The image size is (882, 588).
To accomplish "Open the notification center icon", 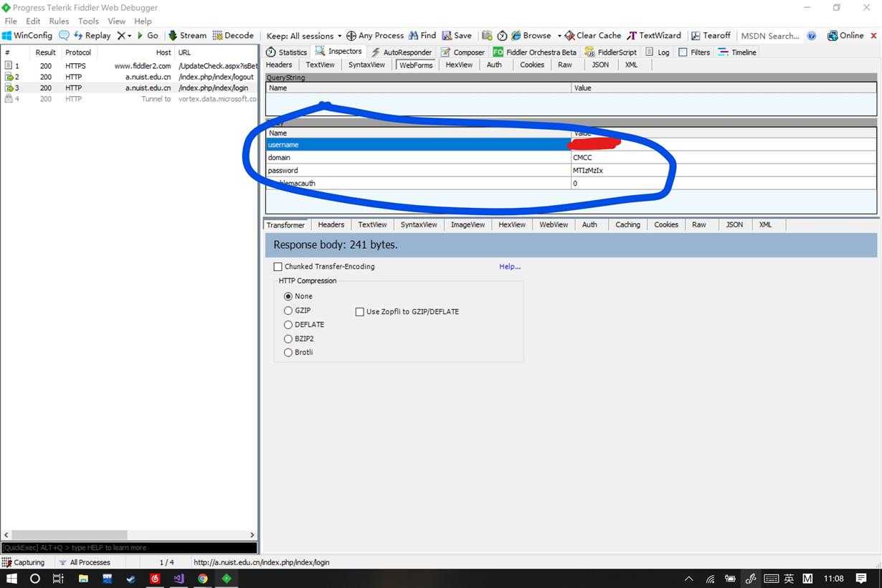I will point(861,578).
